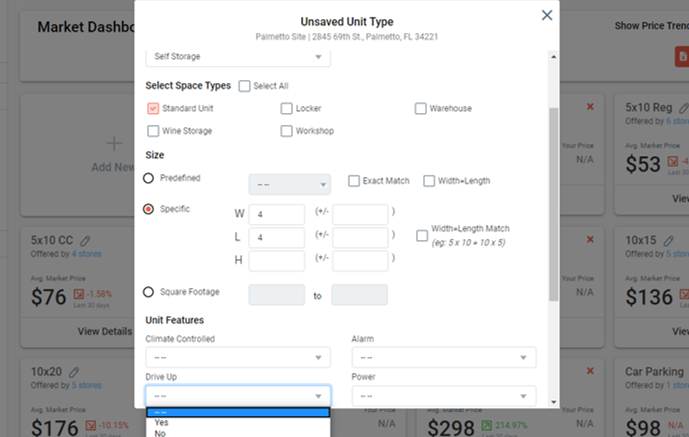Viewport: 689px width, 437px height.
Task: Click the dialog scrollbar up arrow
Action: (554, 57)
